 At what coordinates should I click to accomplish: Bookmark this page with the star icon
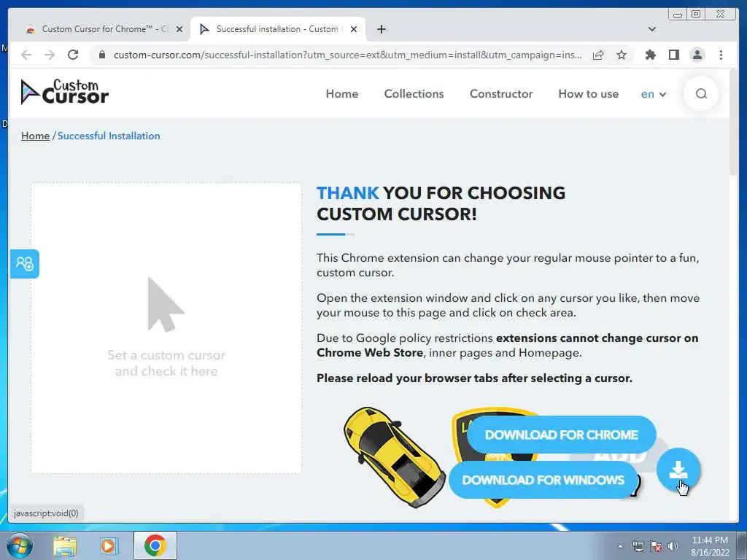coord(622,55)
